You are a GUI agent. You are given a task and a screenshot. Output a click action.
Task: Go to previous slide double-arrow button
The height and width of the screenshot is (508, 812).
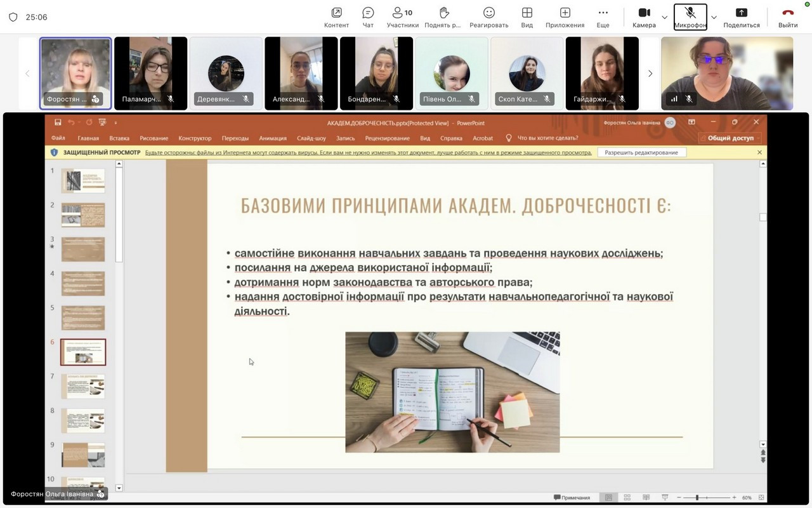[x=763, y=453]
